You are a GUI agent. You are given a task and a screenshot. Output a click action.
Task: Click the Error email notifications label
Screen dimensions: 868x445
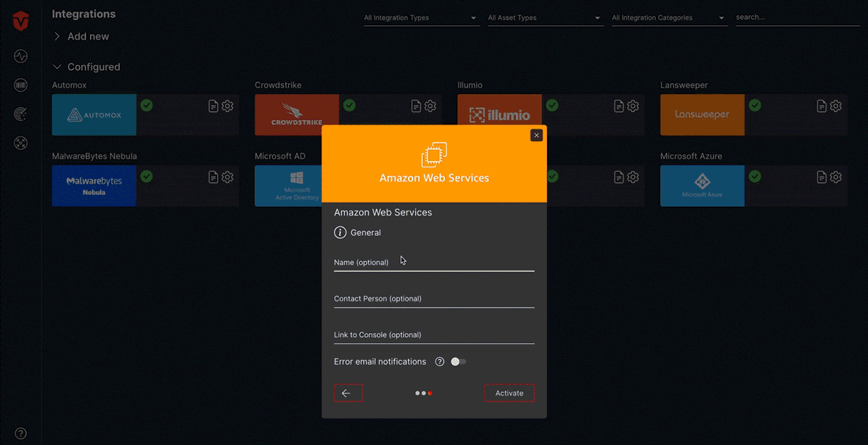[x=380, y=361]
